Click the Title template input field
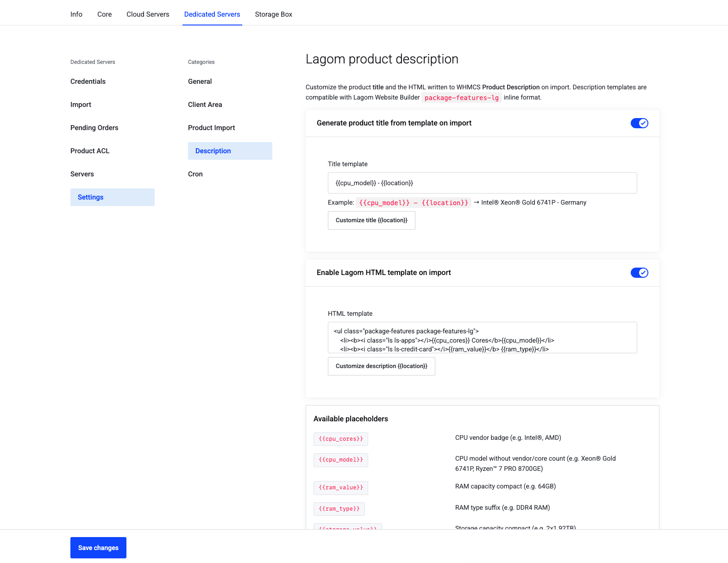This screenshot has width=728, height=563. (483, 183)
